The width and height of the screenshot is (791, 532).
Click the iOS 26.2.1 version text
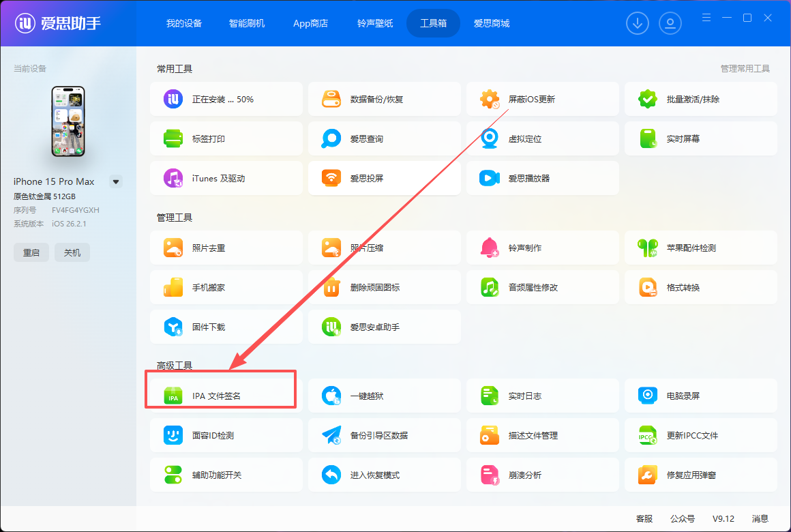pyautogui.click(x=69, y=224)
